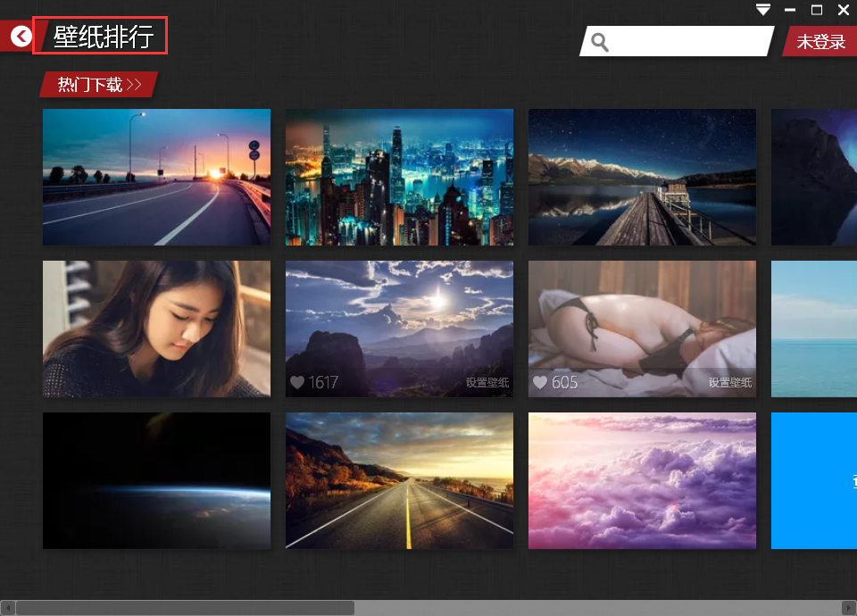Open the autumn road wallpaper
The image size is (857, 616).
point(399,480)
